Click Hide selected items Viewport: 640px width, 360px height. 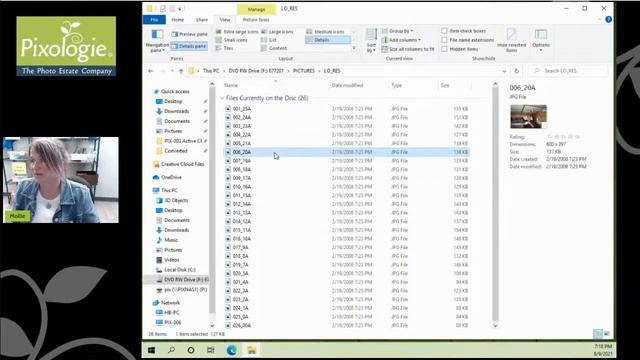point(511,40)
